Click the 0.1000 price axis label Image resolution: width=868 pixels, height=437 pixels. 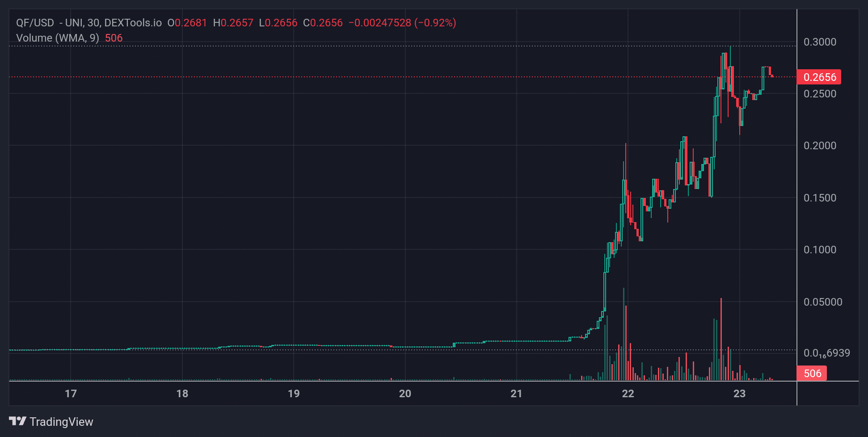[x=820, y=250]
